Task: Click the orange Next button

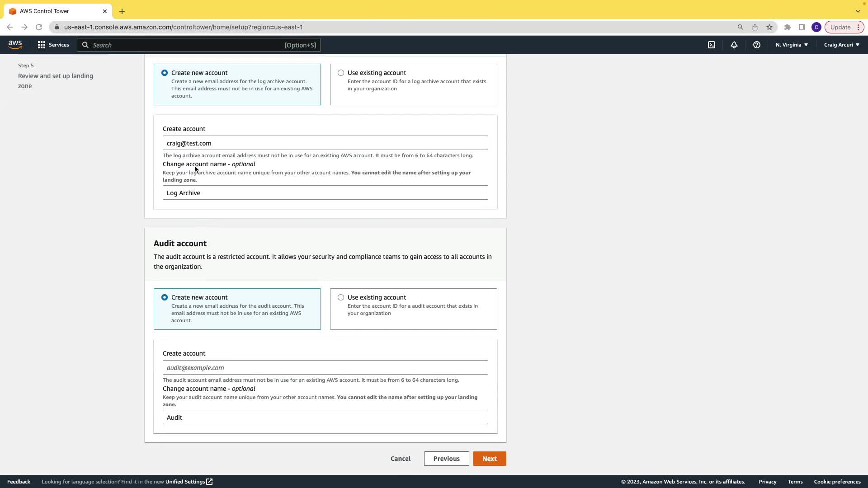Action: 489,459
